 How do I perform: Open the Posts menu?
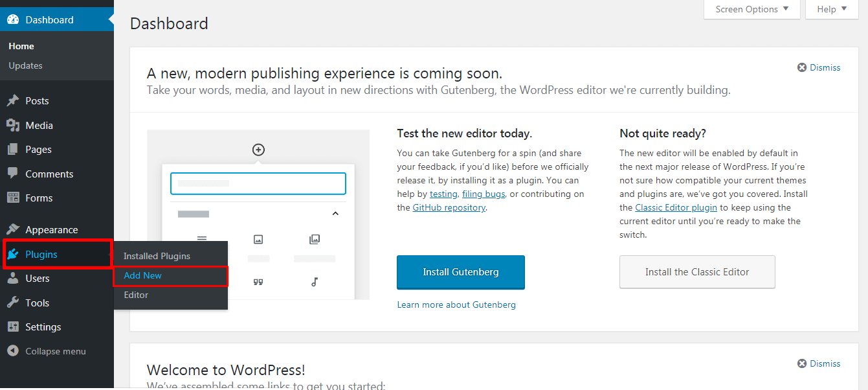pyautogui.click(x=37, y=101)
